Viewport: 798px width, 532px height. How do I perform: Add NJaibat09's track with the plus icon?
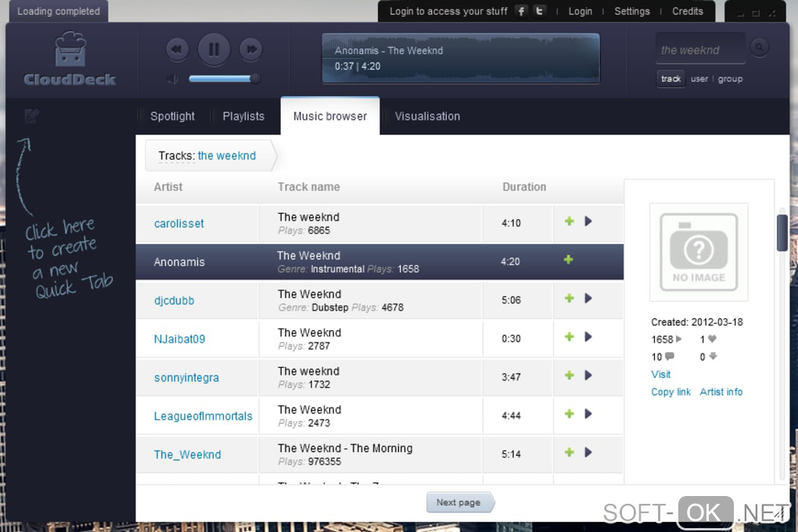point(569,336)
